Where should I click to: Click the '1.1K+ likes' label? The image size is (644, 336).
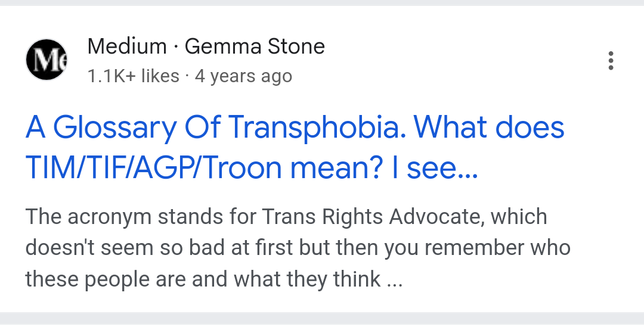[134, 76]
